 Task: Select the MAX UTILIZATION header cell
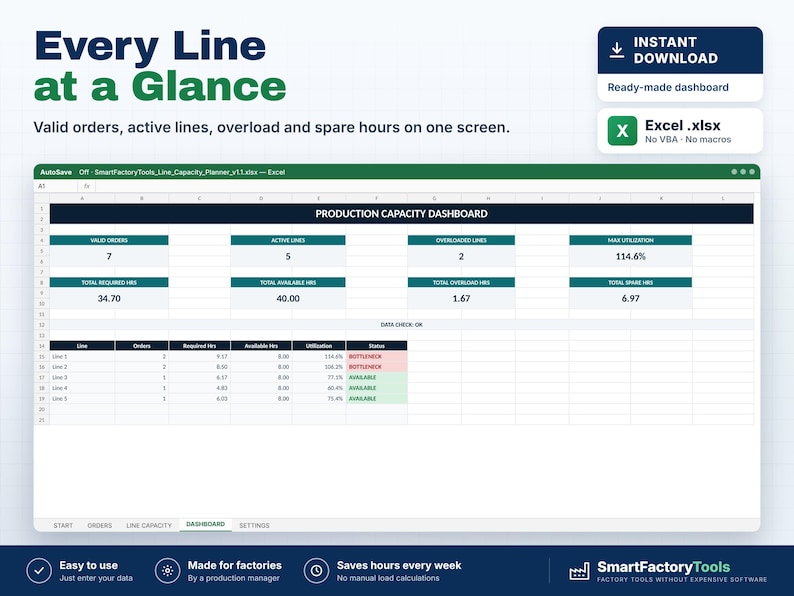coord(630,240)
